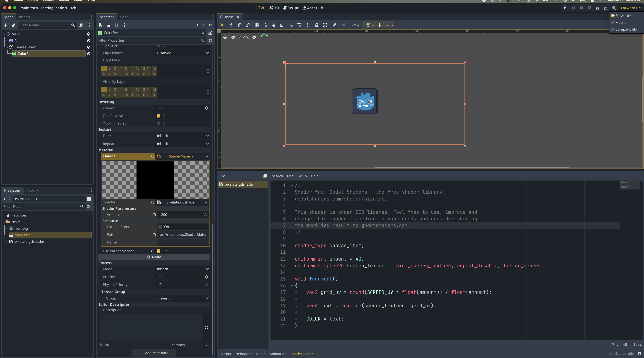644x358 pixels.
Task: Toggle Y Sort Enabled checkbox
Action: [x=158, y=123]
